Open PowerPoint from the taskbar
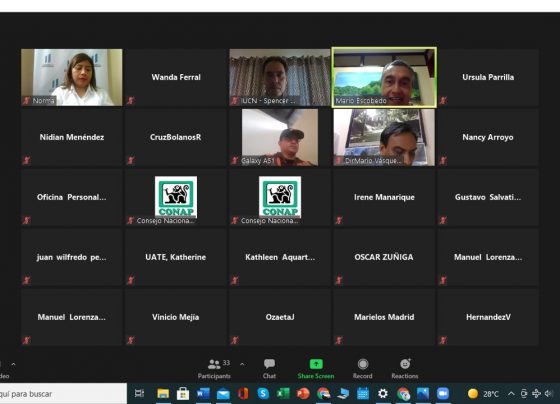This screenshot has height=404, width=560. point(303,394)
